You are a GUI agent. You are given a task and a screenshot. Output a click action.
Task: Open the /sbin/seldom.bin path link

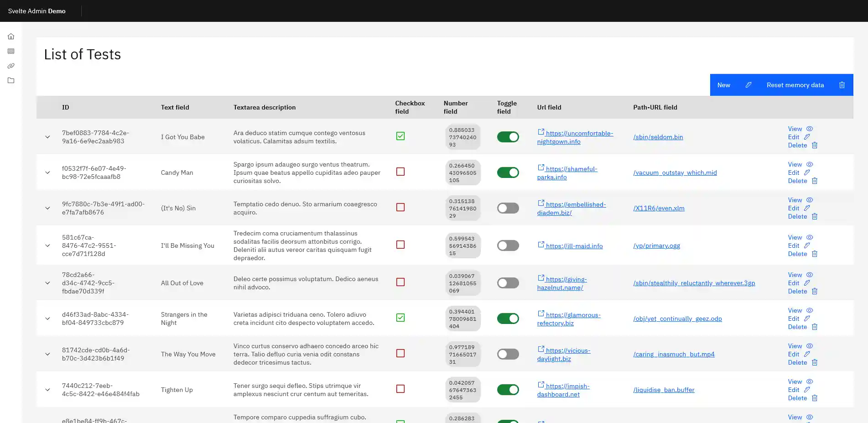[658, 136]
